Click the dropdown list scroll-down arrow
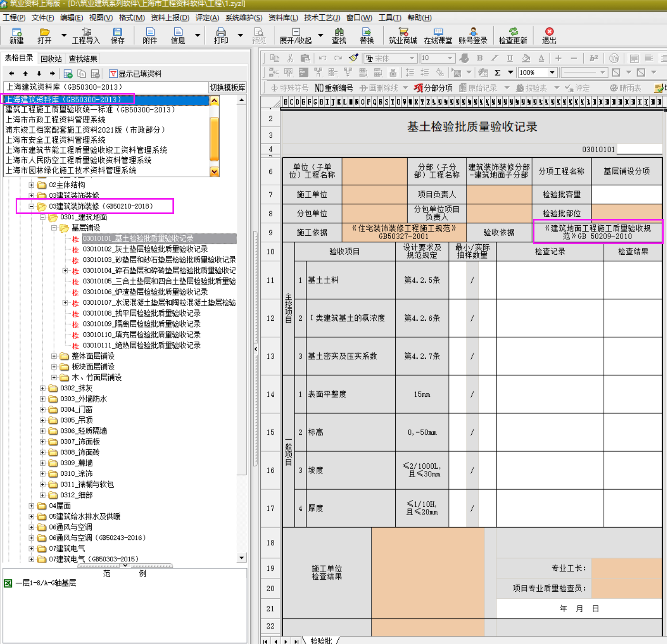Image resolution: width=667 pixels, height=644 pixels. point(214,172)
